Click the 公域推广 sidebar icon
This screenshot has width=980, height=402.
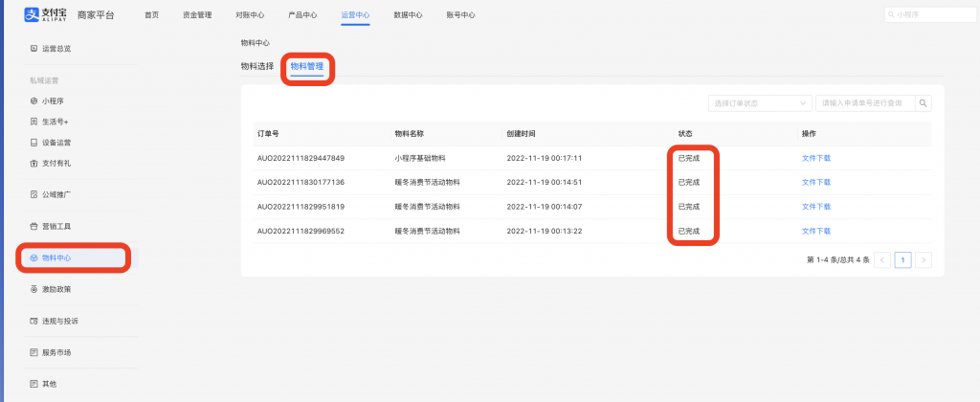click(33, 194)
